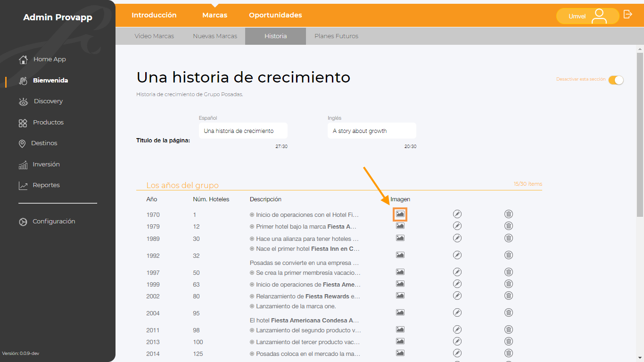This screenshot has width=644, height=362.
Task: Toggle the Desactivar esta sección switch
Action: click(616, 80)
